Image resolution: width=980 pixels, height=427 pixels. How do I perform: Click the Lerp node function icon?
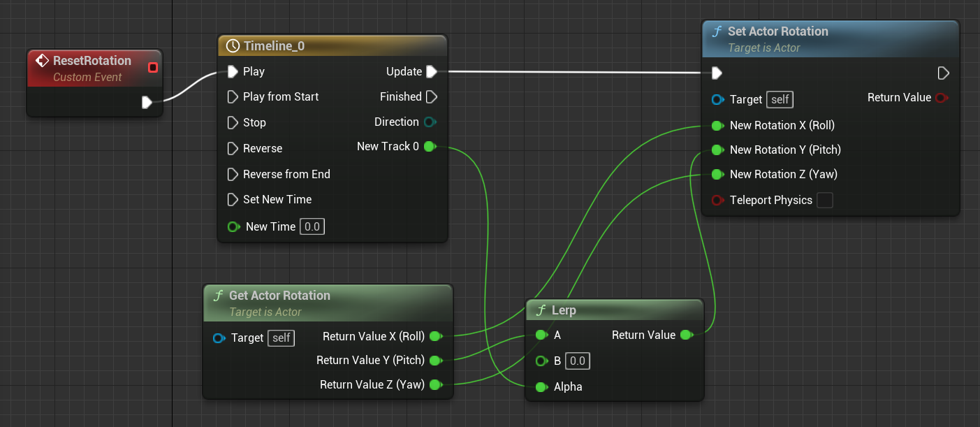(x=540, y=310)
